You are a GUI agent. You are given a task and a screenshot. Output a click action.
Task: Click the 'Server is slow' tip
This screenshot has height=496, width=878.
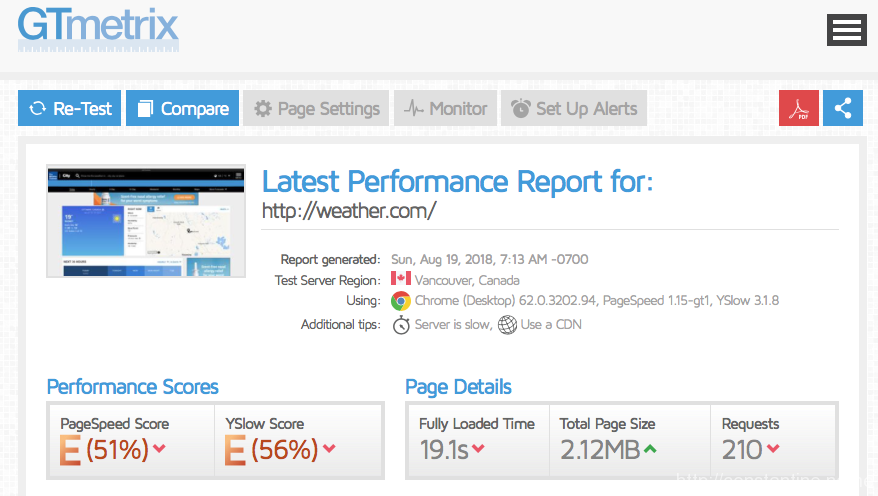(454, 325)
